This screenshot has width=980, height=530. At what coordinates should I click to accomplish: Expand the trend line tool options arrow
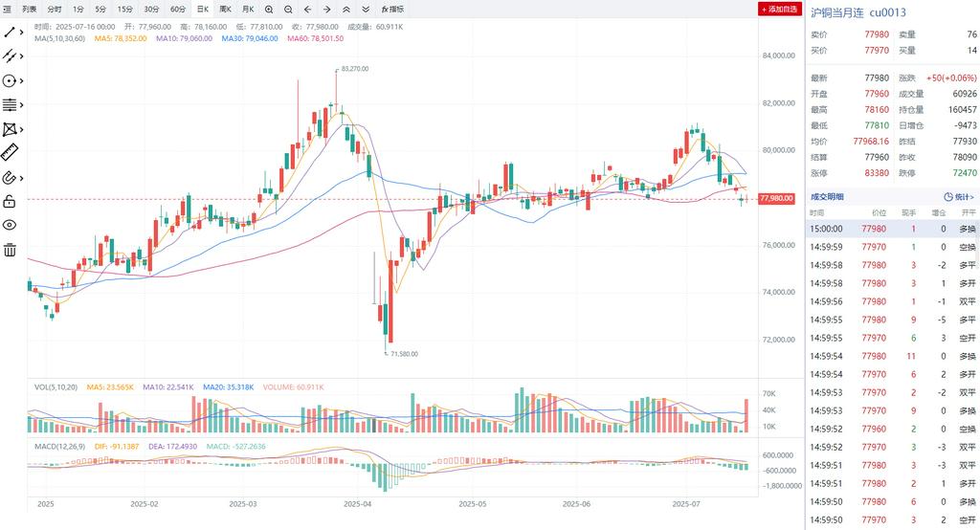(21, 33)
